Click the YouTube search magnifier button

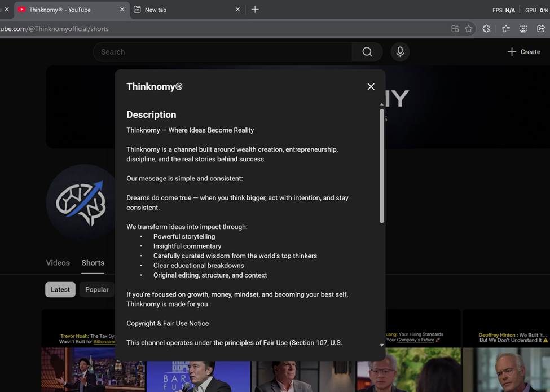tap(367, 52)
